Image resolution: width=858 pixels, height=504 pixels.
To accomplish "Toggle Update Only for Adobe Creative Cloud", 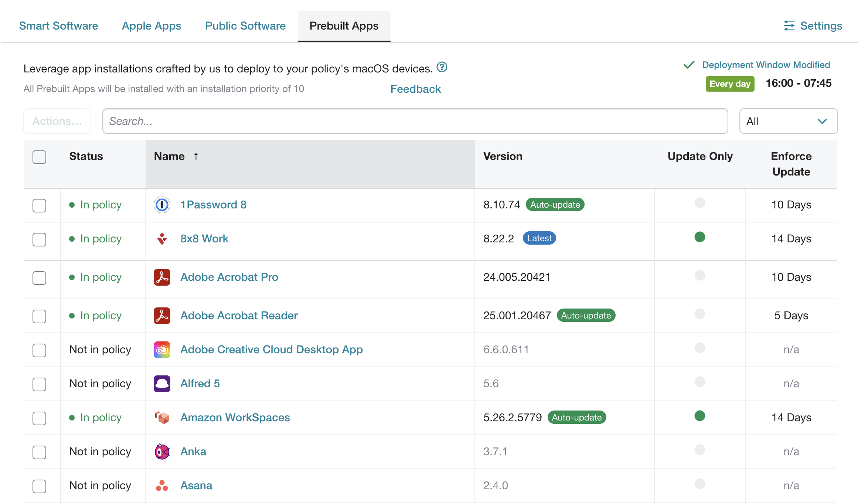I will click(x=700, y=348).
